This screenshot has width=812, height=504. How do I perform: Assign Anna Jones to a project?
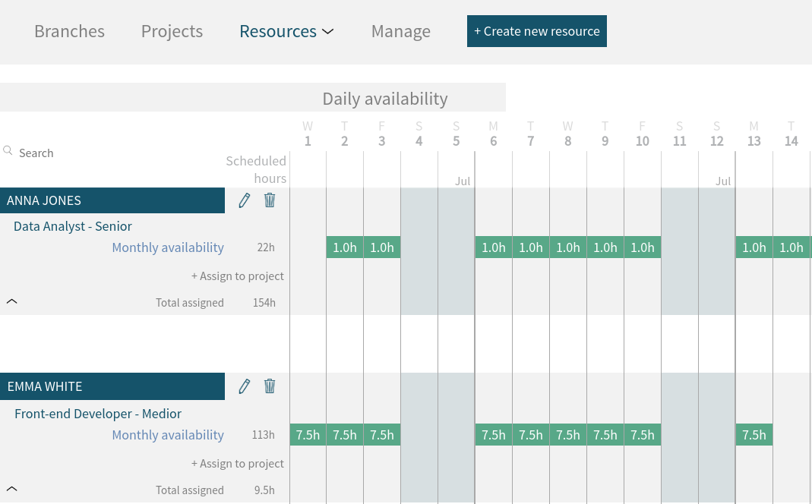[x=237, y=276]
